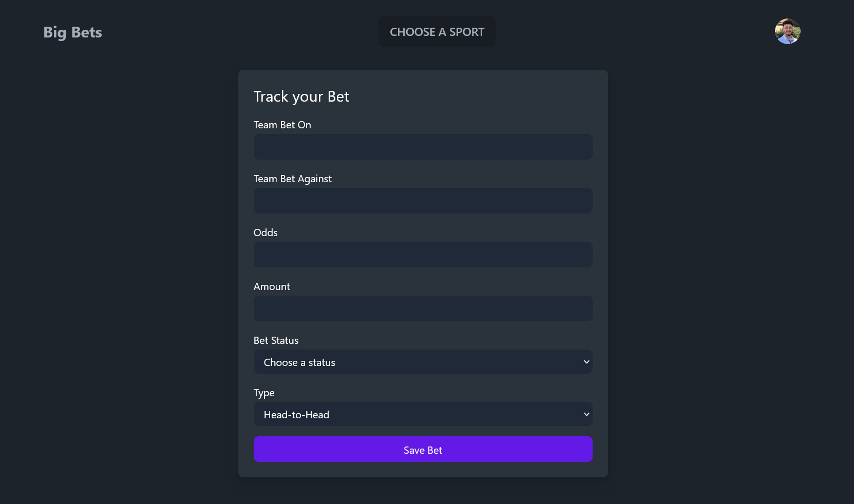
Task: Expand the Head-to-Head type select box
Action: tap(423, 414)
